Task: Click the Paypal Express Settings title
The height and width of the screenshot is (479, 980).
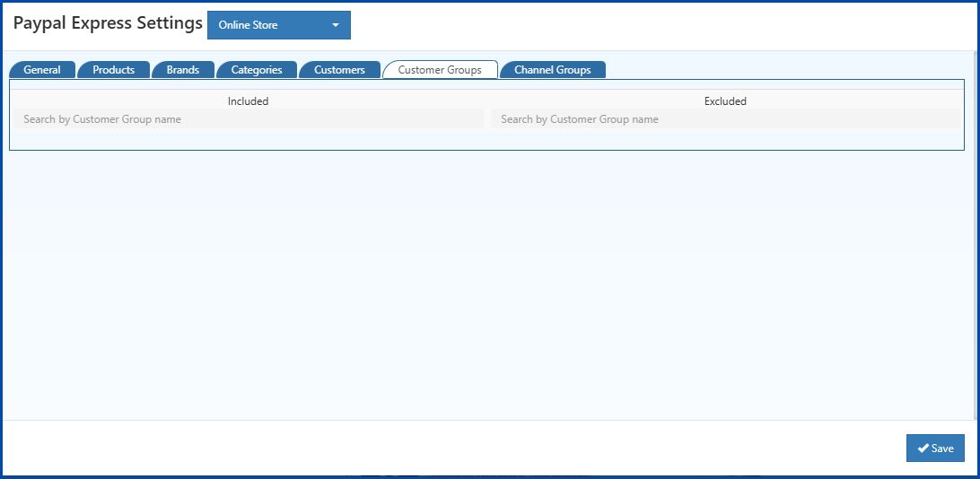Action: pyautogui.click(x=108, y=23)
